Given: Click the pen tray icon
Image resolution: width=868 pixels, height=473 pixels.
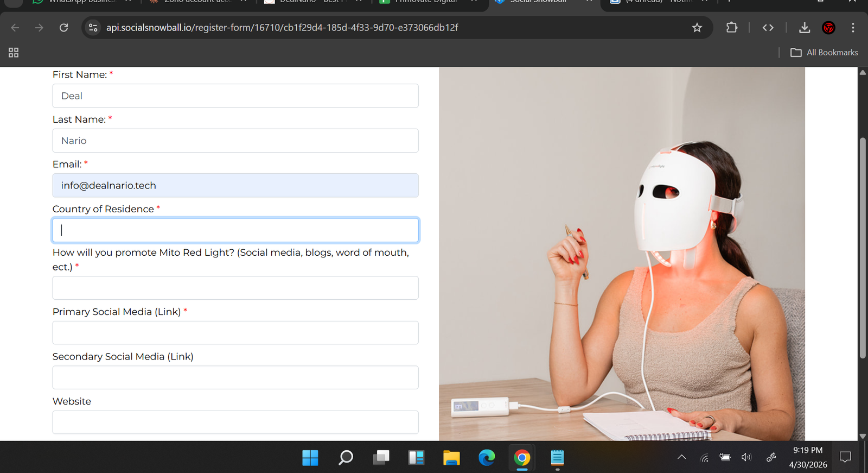Looking at the screenshot, I should click(771, 457).
